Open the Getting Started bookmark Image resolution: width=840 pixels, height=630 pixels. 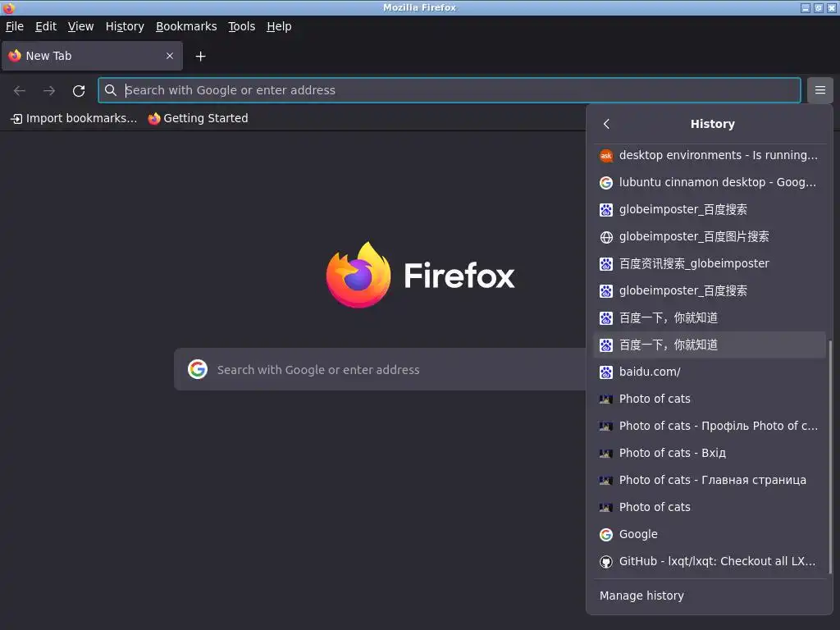tap(198, 118)
